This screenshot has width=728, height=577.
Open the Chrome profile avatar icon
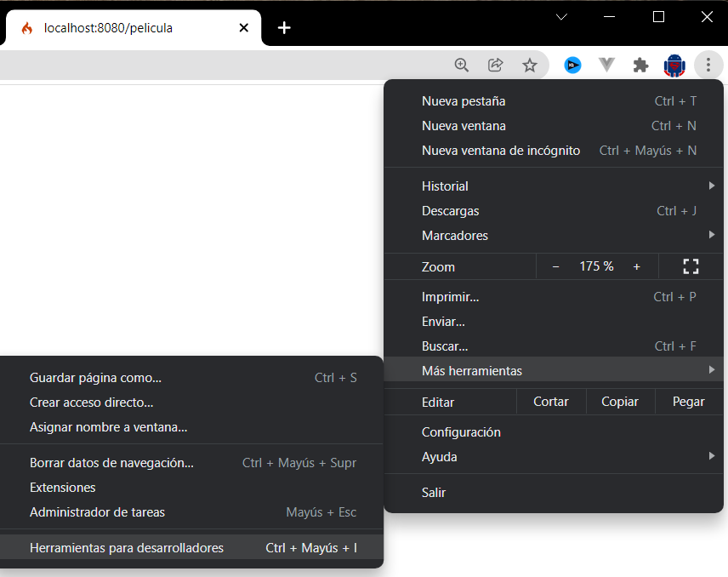(x=674, y=65)
